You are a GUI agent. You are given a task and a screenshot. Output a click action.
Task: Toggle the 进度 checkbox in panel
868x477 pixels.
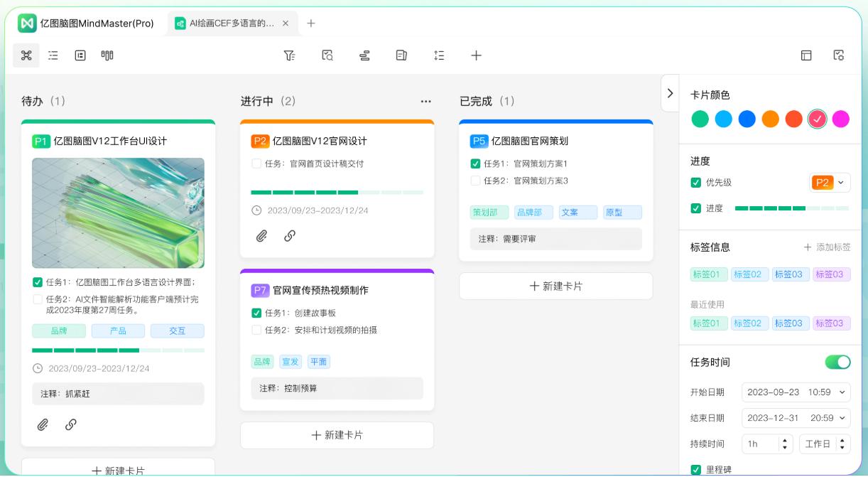click(x=695, y=208)
